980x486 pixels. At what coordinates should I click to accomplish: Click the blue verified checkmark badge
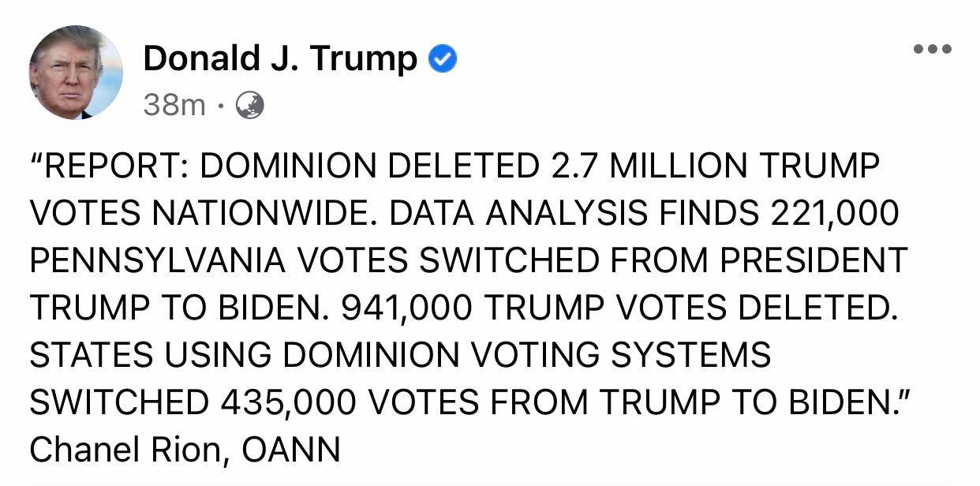443,59
